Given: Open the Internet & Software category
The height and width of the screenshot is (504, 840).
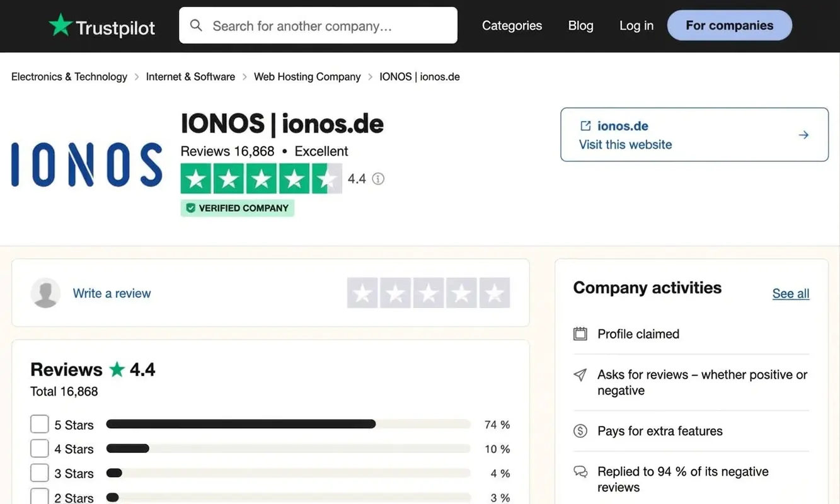Looking at the screenshot, I should point(190,76).
